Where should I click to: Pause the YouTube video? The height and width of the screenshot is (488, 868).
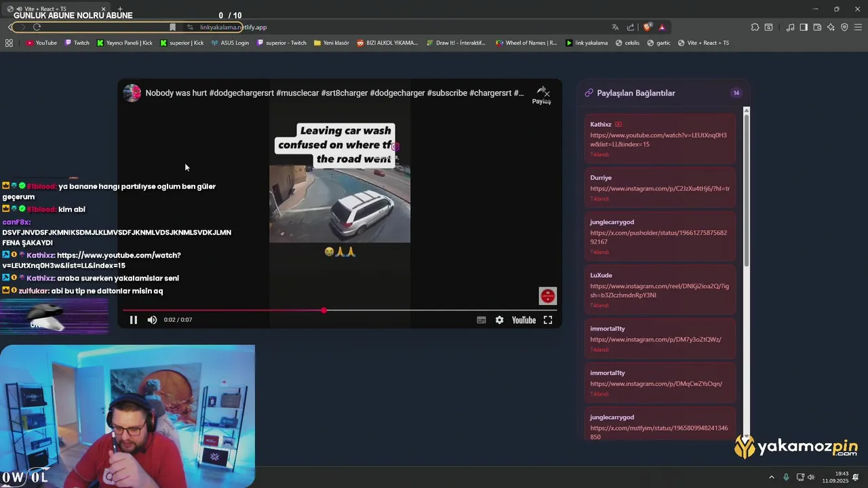[134, 320]
